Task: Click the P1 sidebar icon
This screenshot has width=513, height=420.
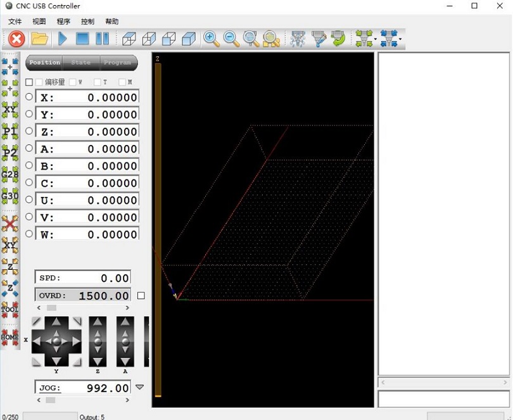Action: click(x=10, y=132)
